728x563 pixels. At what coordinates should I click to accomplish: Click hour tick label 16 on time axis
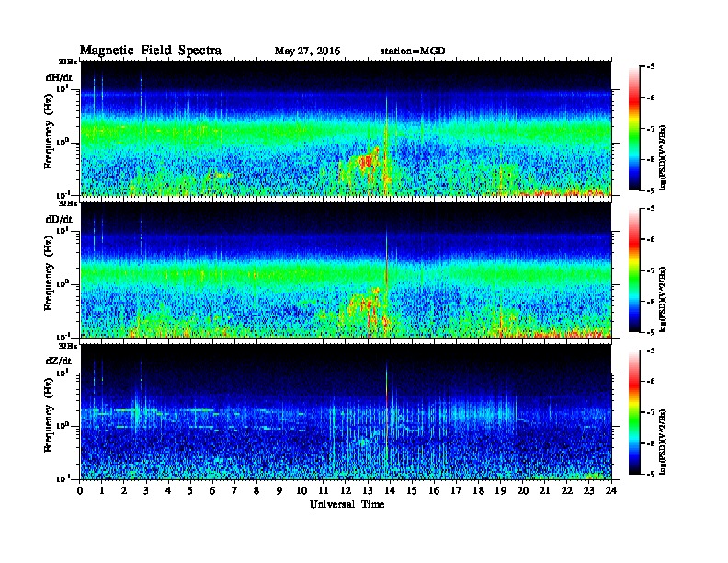(x=434, y=490)
